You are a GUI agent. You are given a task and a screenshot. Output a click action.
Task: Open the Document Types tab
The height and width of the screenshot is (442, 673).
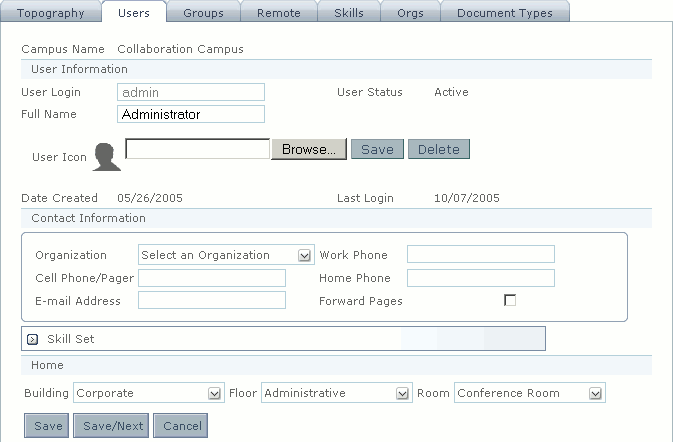pos(505,12)
